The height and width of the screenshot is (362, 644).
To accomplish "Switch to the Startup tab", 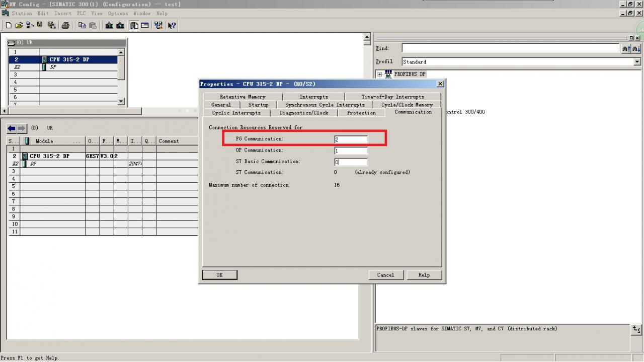I will (x=258, y=105).
